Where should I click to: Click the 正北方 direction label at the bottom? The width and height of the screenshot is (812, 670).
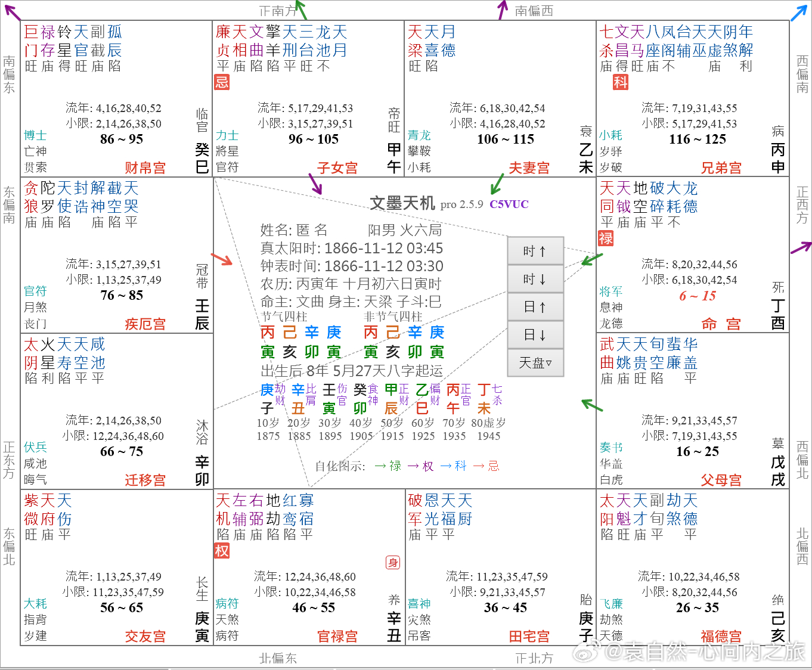534,658
